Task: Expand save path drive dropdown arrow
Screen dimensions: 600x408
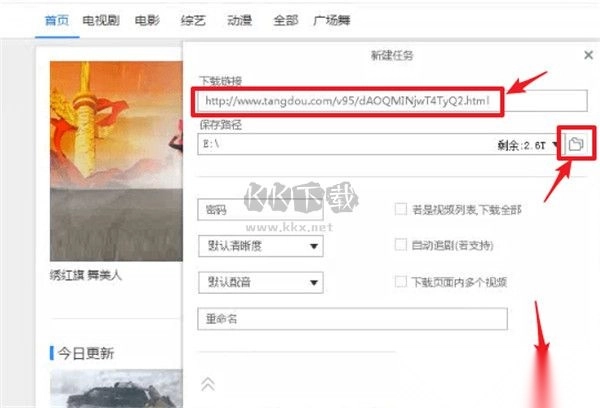Action: click(554, 145)
